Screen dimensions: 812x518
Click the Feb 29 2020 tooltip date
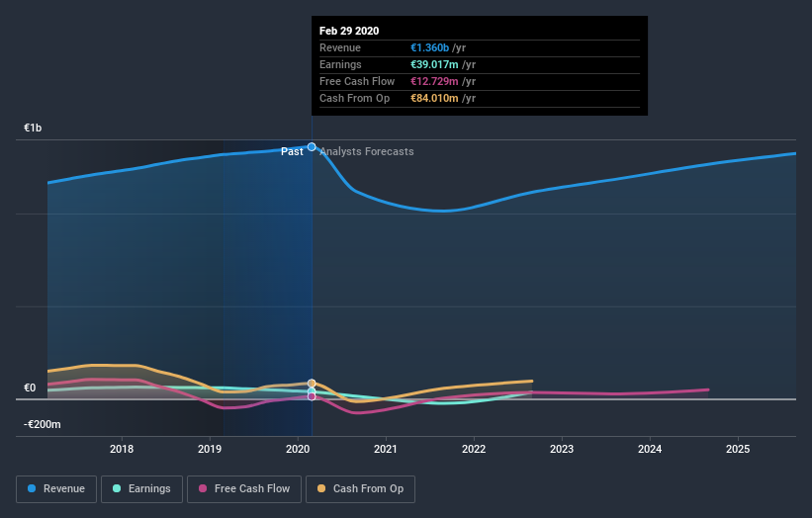349,31
